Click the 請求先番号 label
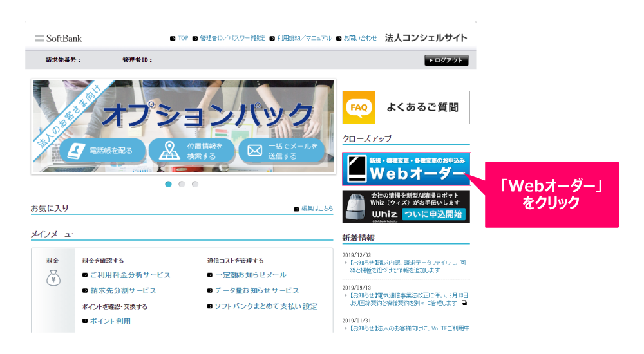 [63, 60]
